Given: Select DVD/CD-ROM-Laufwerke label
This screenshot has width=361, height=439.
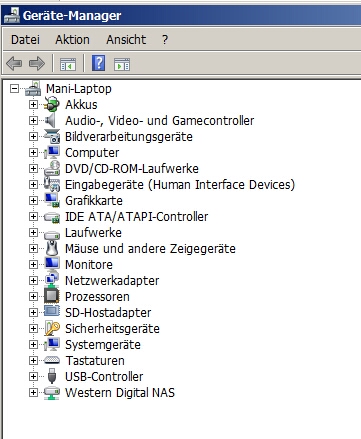Looking at the screenshot, I should click(x=132, y=169).
